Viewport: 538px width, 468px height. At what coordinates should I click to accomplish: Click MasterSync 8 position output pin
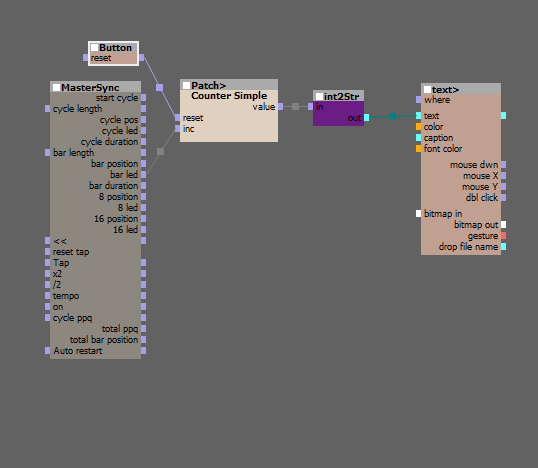click(x=143, y=197)
